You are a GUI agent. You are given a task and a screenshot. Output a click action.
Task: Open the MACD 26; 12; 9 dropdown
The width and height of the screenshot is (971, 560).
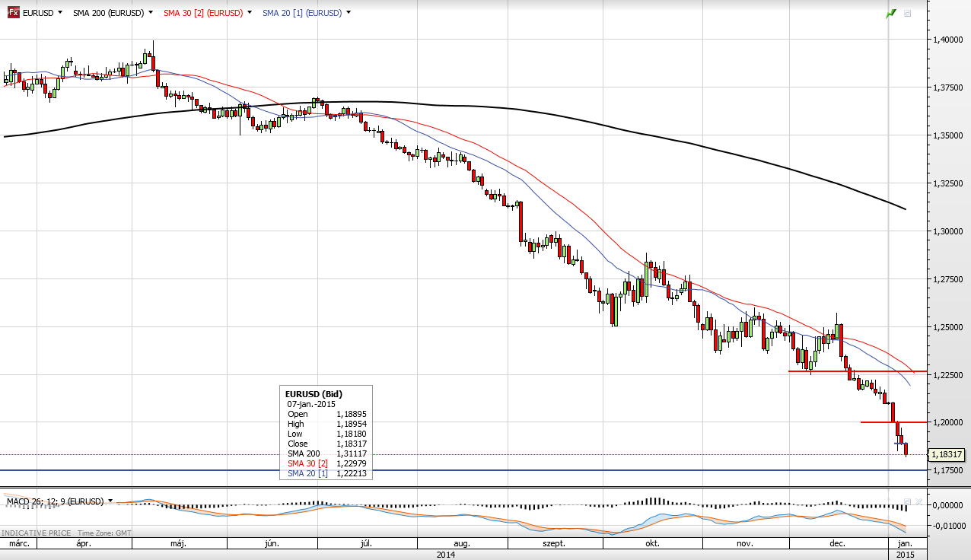[110, 501]
